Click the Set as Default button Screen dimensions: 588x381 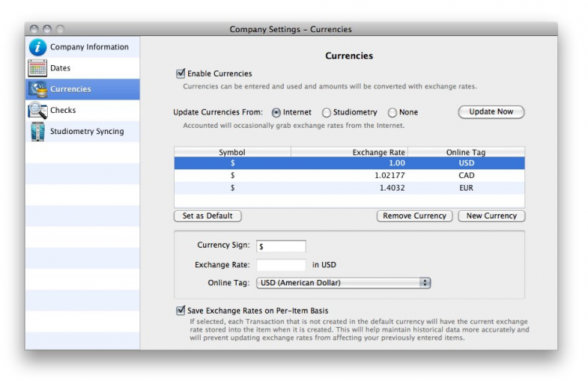click(208, 216)
